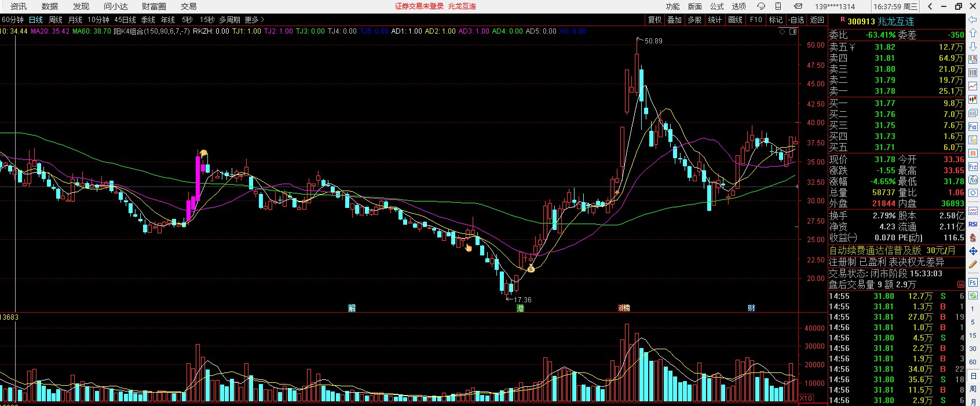Open the 多周期 multi-period selector
This screenshot has height=406, width=980.
coord(229,20)
